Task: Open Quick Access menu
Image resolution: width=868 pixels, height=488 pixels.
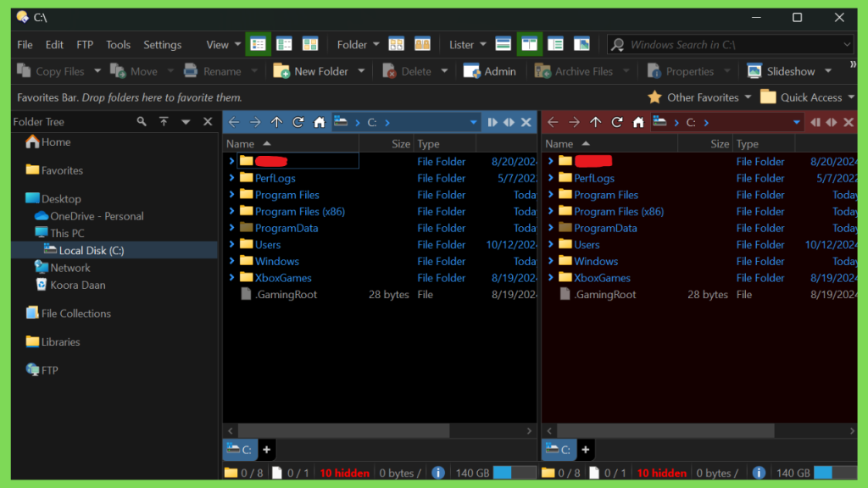Action: click(808, 97)
